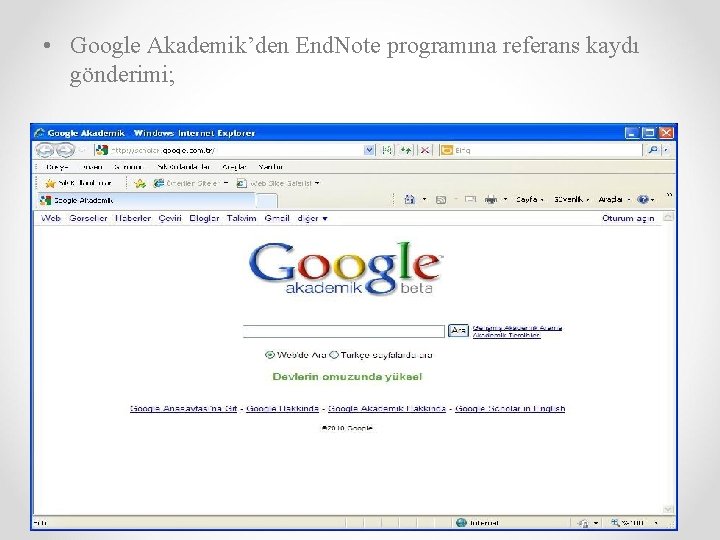This screenshot has height=540, width=720.
Task: Click the RSS feeds icon
Action: tap(441, 199)
